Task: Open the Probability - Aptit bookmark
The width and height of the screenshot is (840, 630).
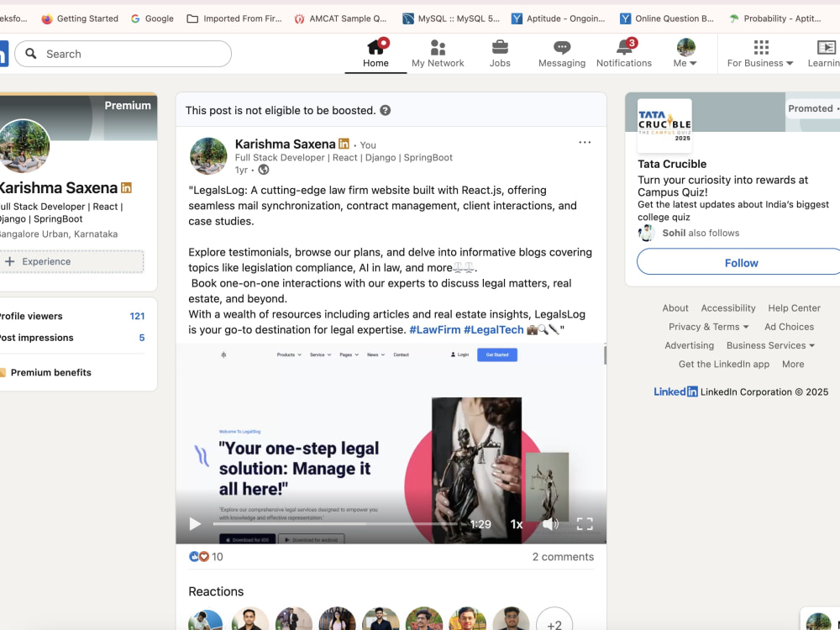Action: pos(774,18)
